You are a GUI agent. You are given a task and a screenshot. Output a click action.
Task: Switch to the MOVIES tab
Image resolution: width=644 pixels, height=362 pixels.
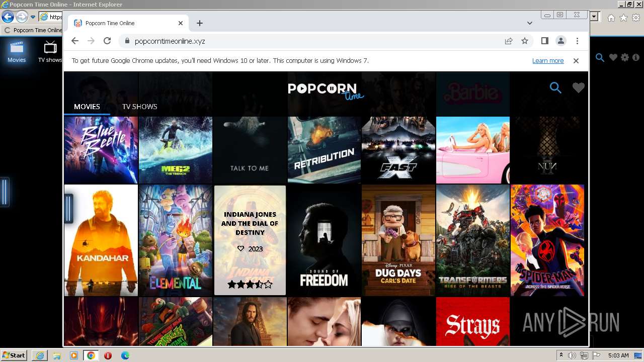[87, 107]
